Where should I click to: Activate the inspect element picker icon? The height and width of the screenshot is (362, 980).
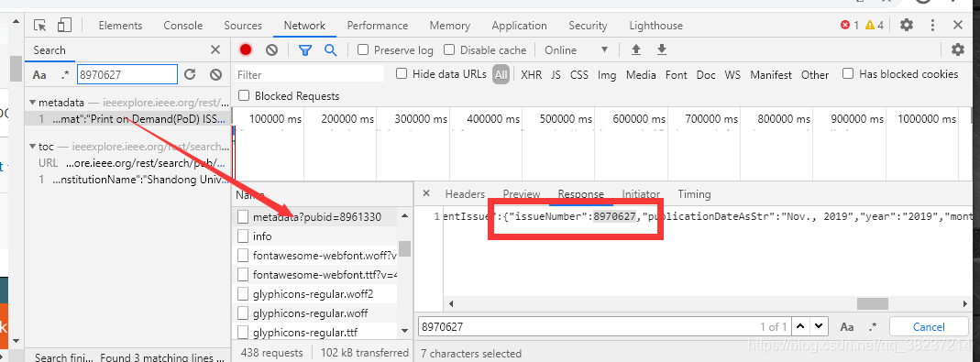[40, 26]
